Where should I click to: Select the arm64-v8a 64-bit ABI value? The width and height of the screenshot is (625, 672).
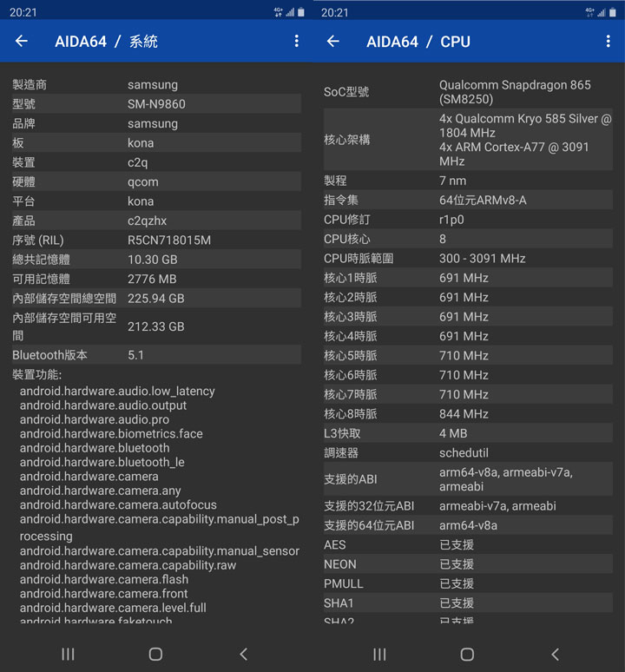tap(468, 525)
